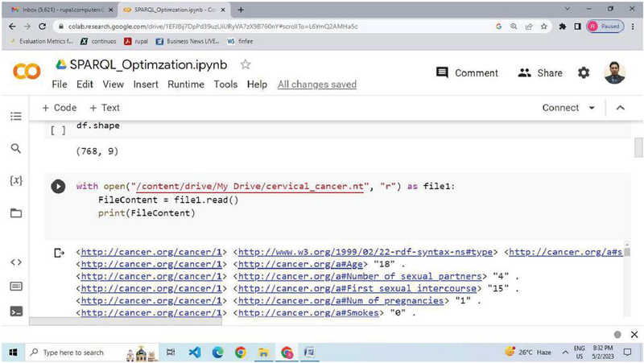Open the Files folder icon in sidebar
The width and height of the screenshot is (644, 363).
pos(15,213)
